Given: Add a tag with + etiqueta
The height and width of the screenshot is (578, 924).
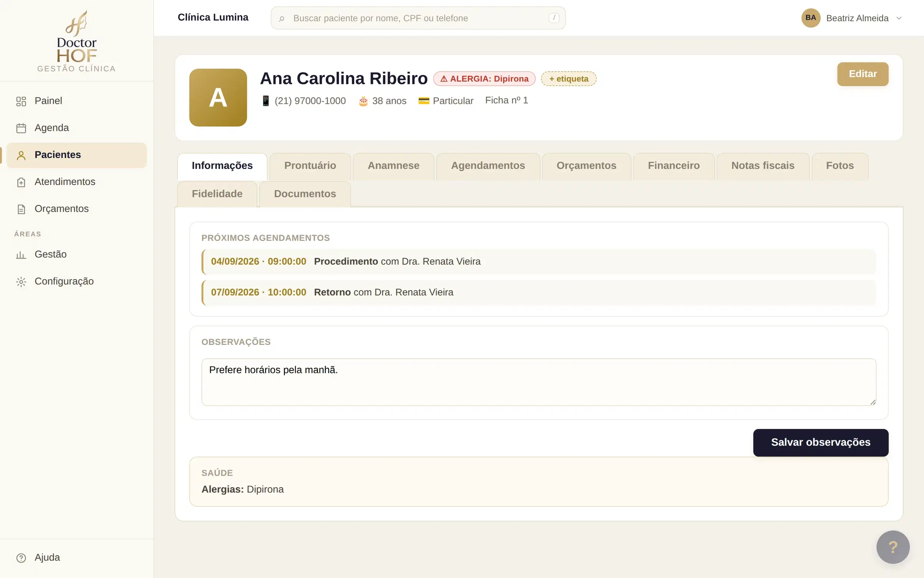Looking at the screenshot, I should tap(569, 79).
